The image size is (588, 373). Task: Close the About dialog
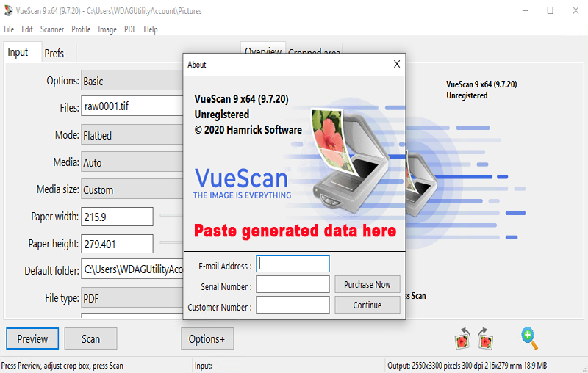[397, 65]
